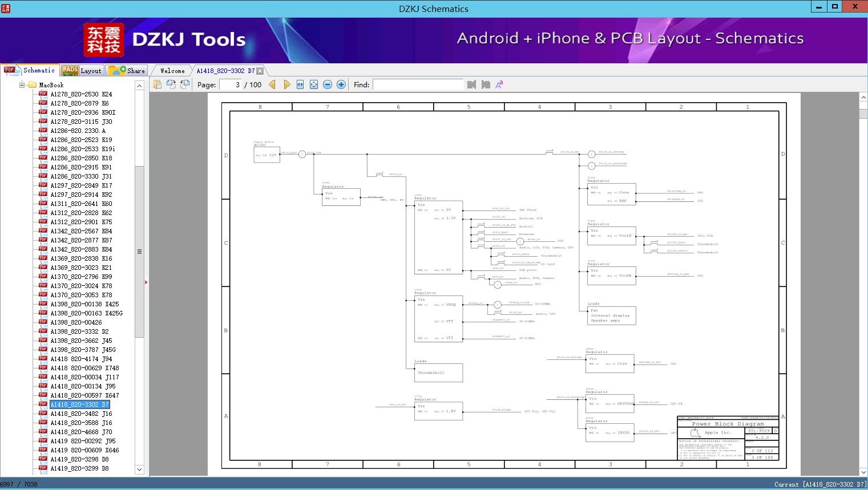
Task: Select A1418_820-3482 J16 in tree
Action: pyautogui.click(x=81, y=414)
